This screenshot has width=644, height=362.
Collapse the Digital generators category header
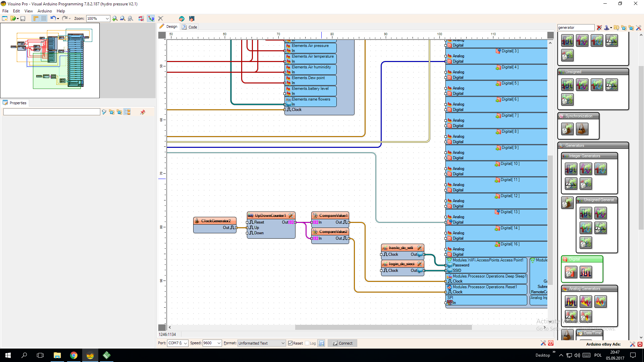click(x=582, y=259)
